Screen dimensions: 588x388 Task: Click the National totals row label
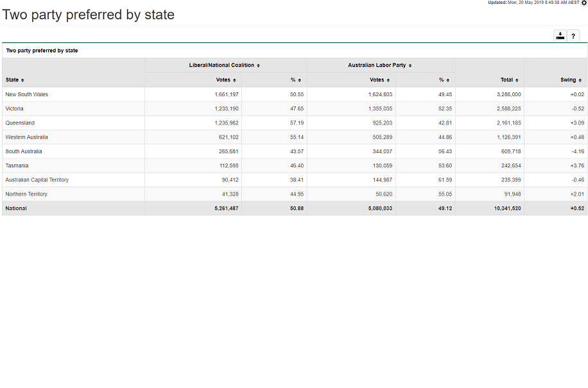point(16,208)
